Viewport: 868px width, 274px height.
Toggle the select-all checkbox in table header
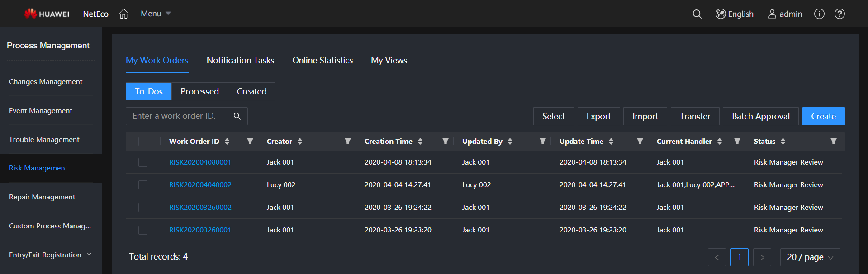pos(143,142)
